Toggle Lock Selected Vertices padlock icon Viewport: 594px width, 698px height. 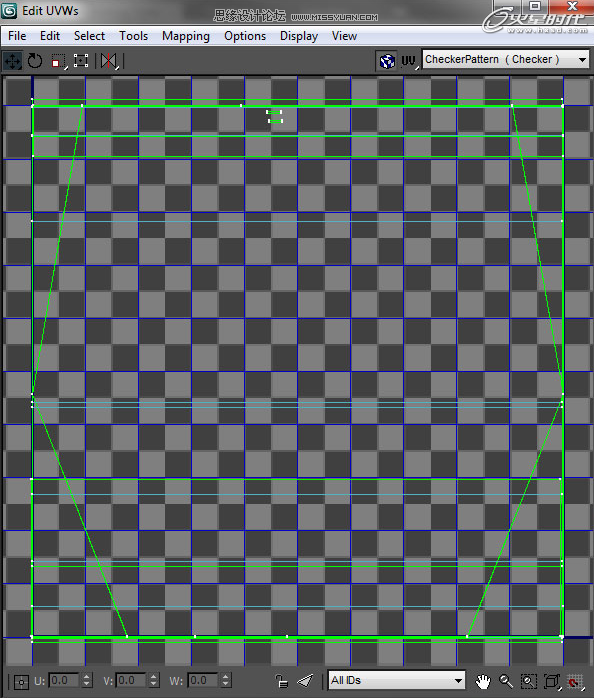(281, 681)
